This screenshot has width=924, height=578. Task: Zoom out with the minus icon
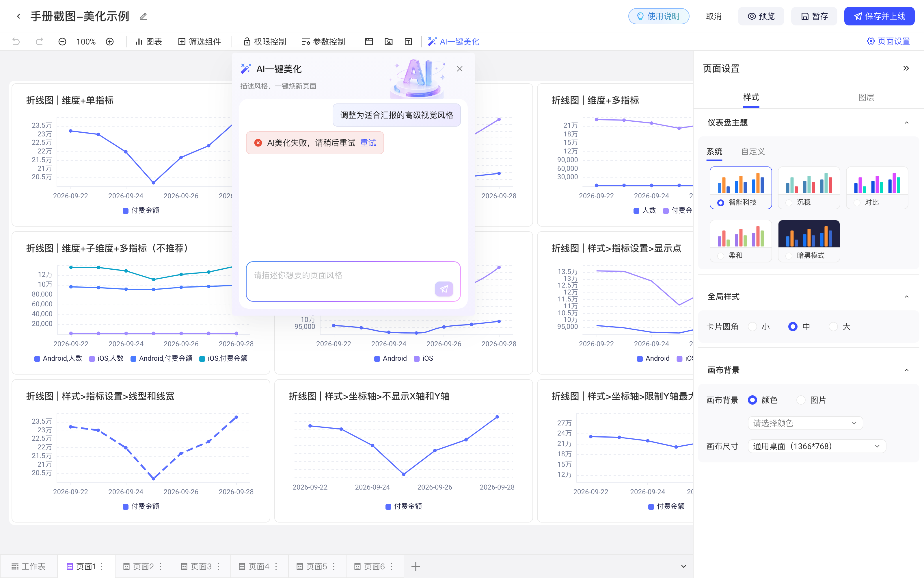click(62, 41)
